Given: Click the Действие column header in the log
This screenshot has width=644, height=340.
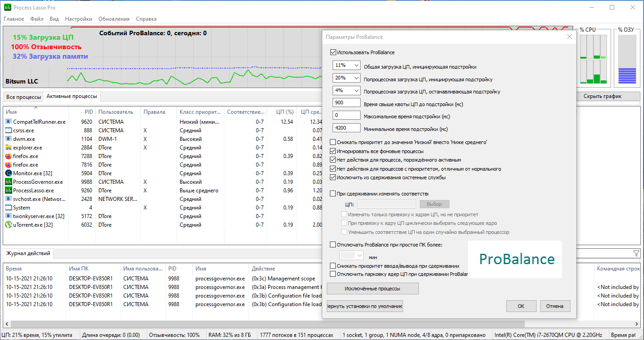Looking at the screenshot, I should [x=286, y=269].
